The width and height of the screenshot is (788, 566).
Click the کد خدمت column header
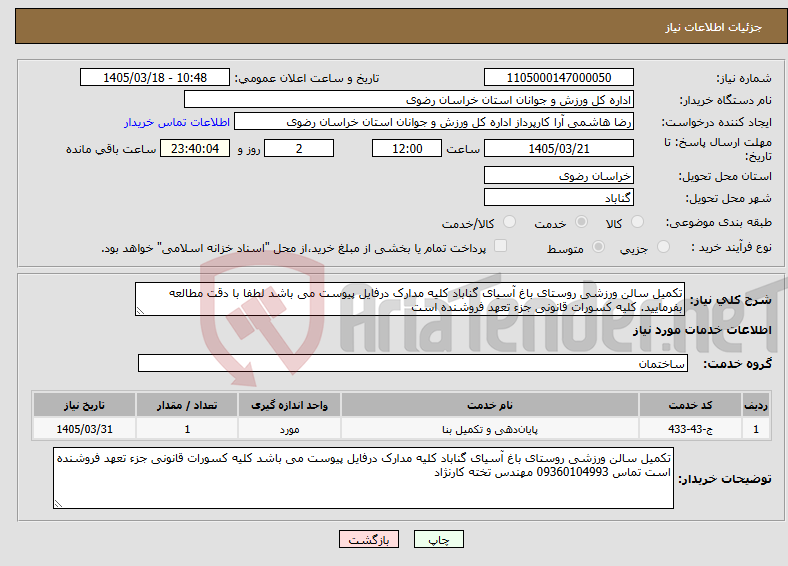[691, 405]
